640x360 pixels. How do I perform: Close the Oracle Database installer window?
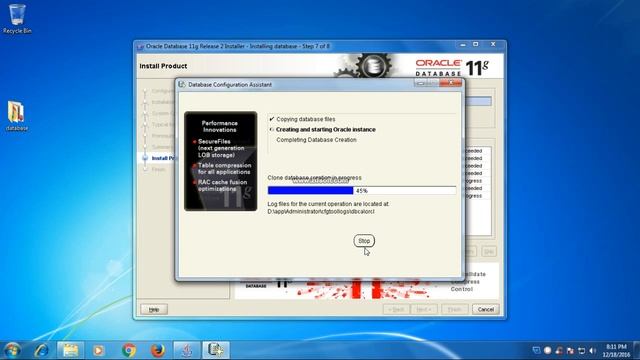[493, 44]
